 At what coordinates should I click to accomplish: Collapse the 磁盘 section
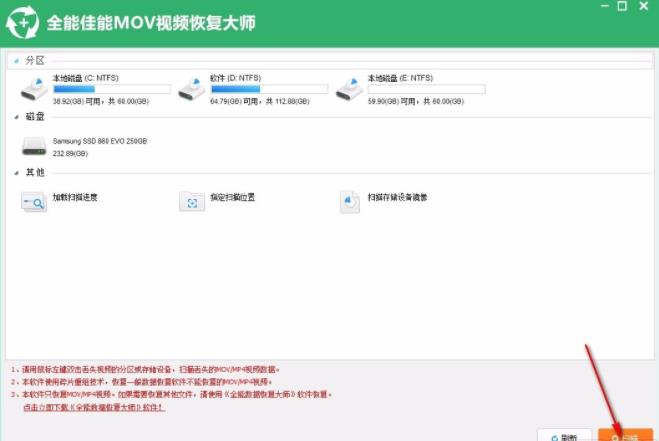[14, 118]
